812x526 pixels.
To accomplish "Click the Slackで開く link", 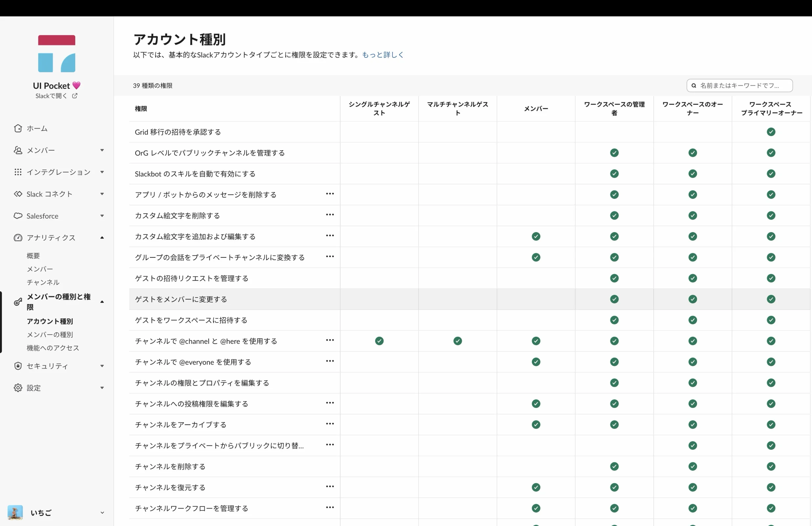I will click(x=51, y=96).
